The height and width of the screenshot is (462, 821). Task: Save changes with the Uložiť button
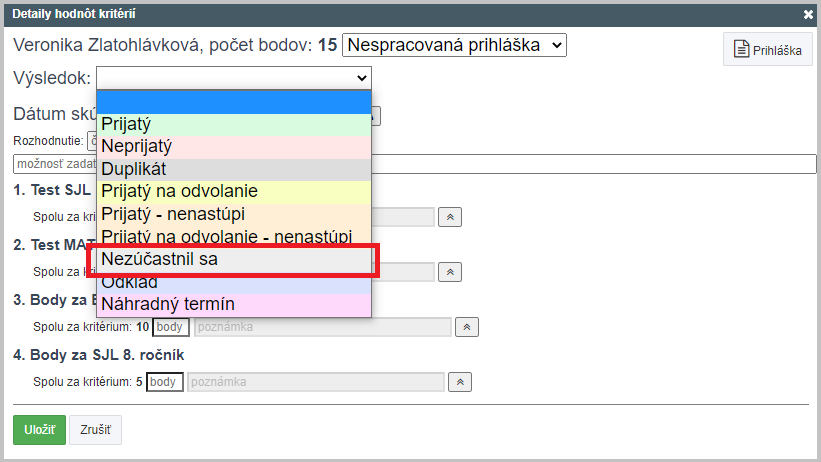tap(39, 430)
